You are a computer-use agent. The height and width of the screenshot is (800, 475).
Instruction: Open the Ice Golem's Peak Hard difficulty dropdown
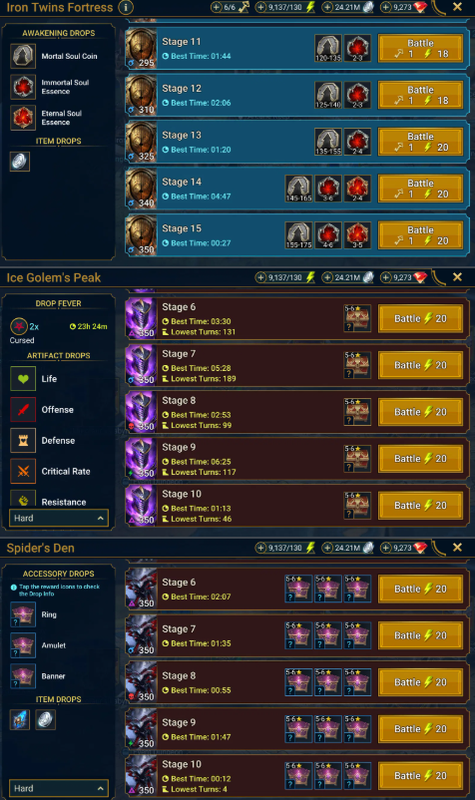[59, 518]
